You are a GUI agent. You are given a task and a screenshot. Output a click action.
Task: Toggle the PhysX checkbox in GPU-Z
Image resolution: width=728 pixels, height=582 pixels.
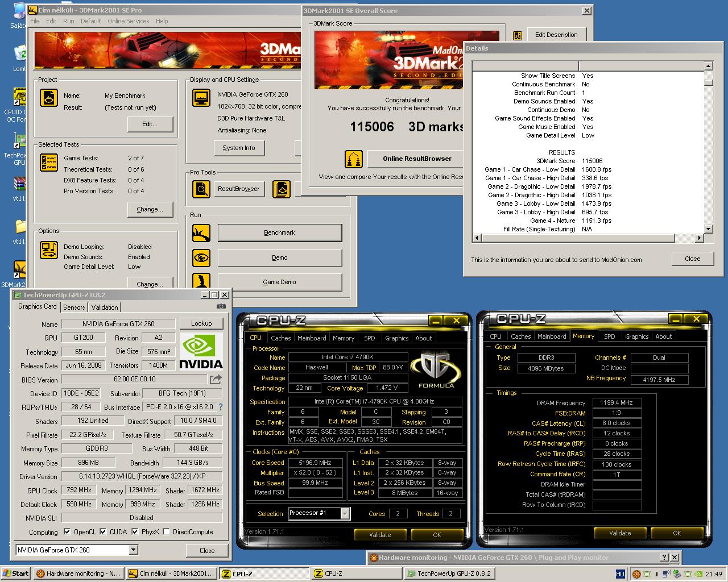pyautogui.click(x=135, y=532)
